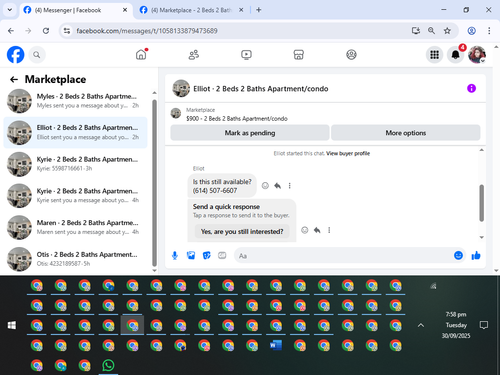Click the chat messages scrollbar thumb
The height and width of the screenshot is (375, 500).
tap(482, 203)
